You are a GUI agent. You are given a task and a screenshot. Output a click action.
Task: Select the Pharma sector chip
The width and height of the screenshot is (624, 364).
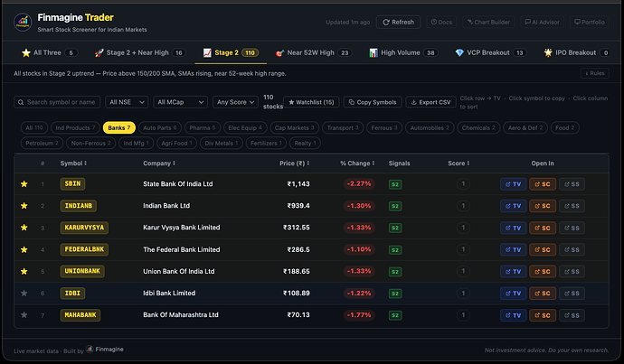[203, 128]
